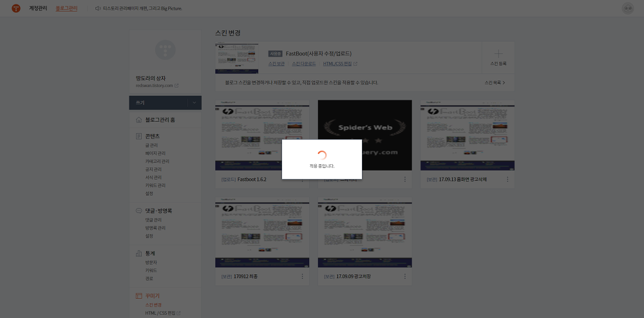The height and width of the screenshot is (318, 644).
Task: Click the 스킨 변경 page heading
Action: tap(227, 33)
